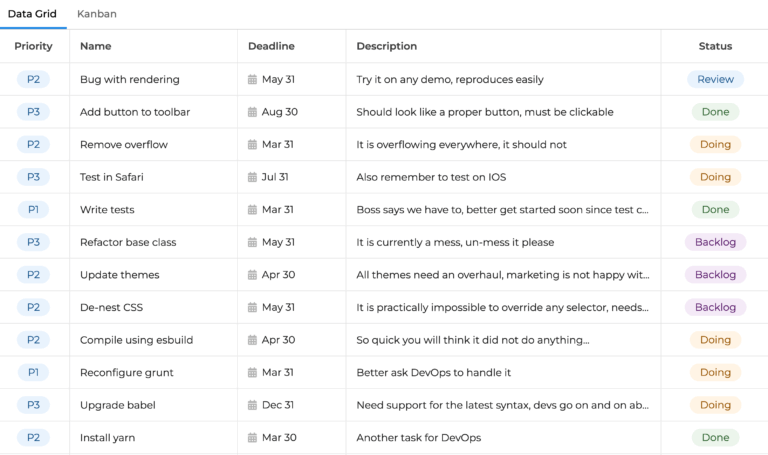Click calendar icon beside Aug 30 deadline
The height and width of the screenshot is (455, 768).
coord(252,112)
